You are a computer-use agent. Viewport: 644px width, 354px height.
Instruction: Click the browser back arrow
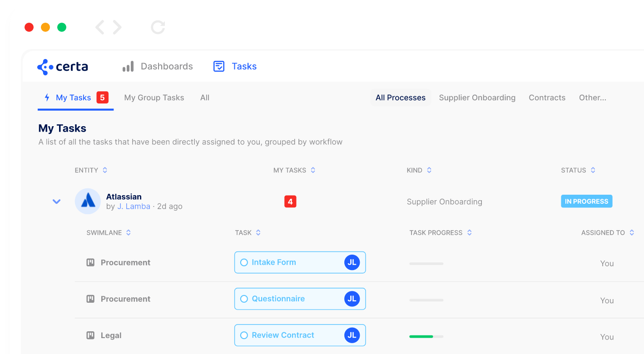point(100,27)
